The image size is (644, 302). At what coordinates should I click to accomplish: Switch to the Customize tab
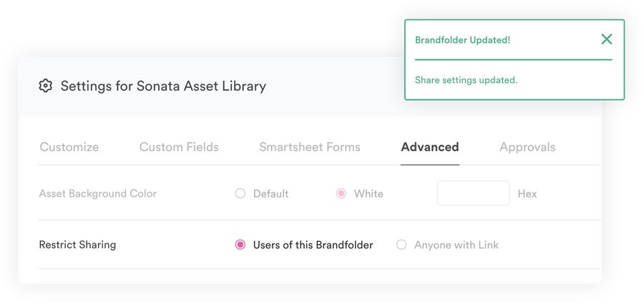(69, 147)
